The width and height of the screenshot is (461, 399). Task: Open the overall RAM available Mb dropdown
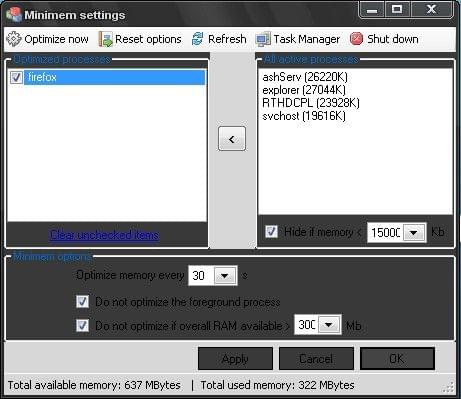(x=329, y=325)
